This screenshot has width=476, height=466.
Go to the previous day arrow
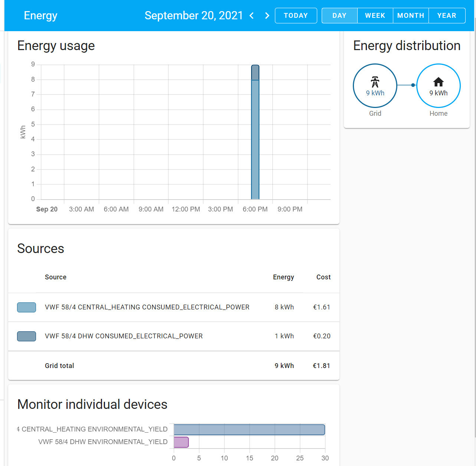252,16
